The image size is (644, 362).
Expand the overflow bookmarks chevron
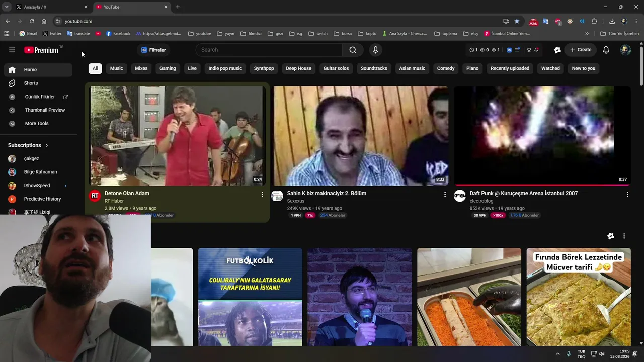tap(587, 34)
